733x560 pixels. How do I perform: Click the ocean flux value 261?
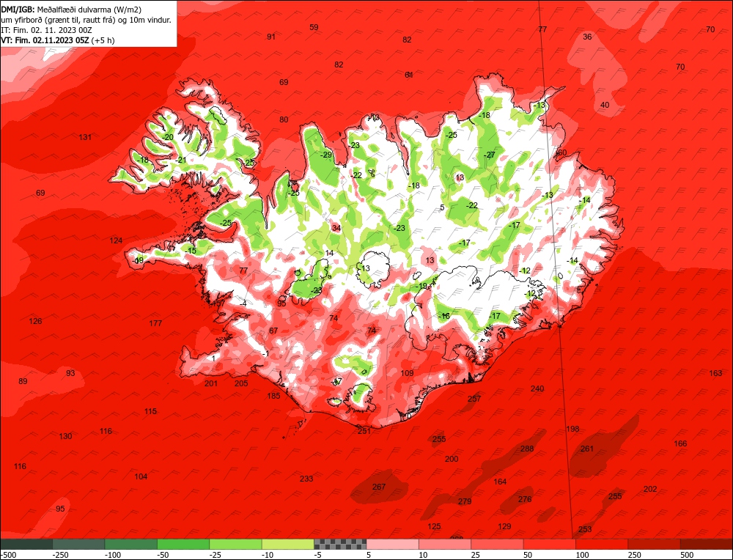(x=586, y=449)
